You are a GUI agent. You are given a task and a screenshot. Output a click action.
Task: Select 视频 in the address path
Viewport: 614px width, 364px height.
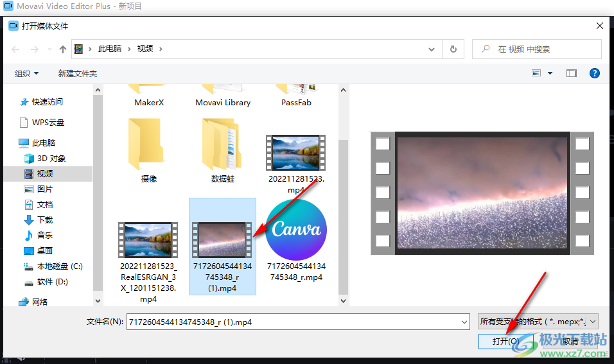coord(145,49)
